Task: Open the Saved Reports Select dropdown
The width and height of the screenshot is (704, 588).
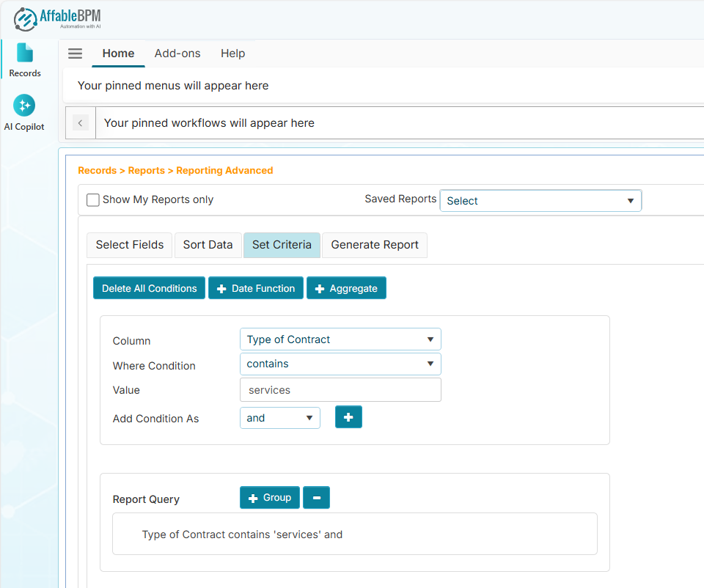Action: point(540,200)
